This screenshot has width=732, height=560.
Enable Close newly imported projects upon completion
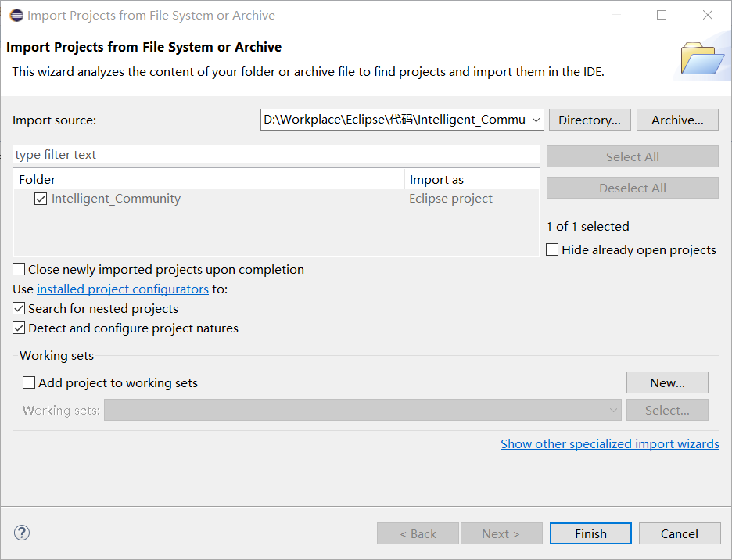tap(20, 270)
